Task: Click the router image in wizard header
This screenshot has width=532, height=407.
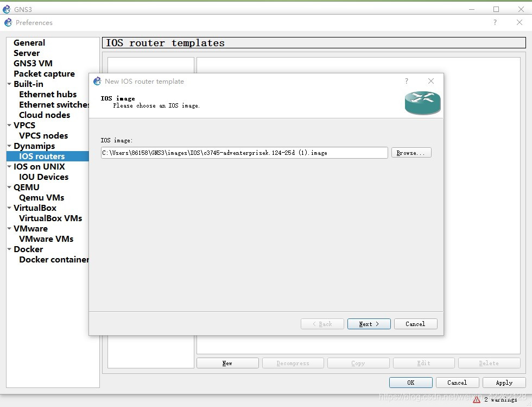Action: click(422, 103)
